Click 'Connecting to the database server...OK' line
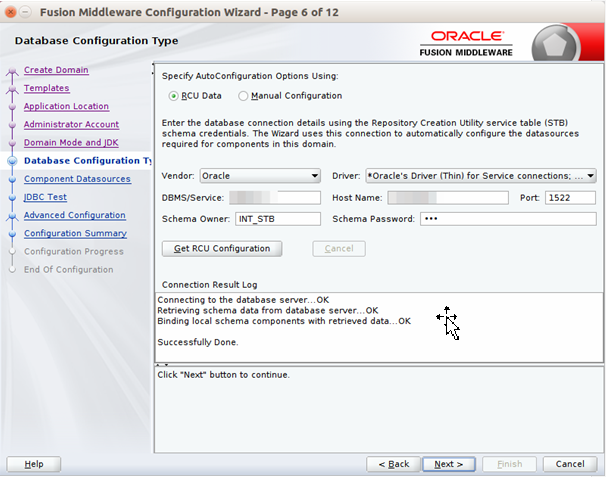The image size is (606, 477). (x=243, y=300)
